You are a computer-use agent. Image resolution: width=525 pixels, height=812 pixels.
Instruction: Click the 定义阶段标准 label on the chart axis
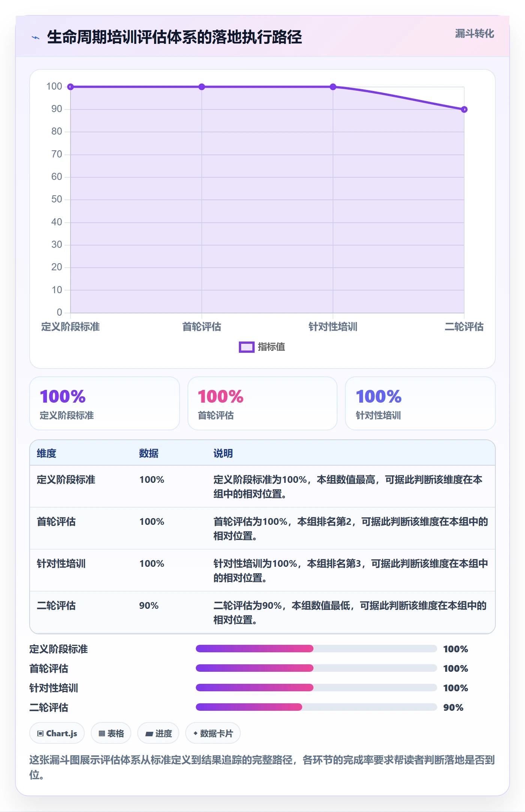[70, 327]
